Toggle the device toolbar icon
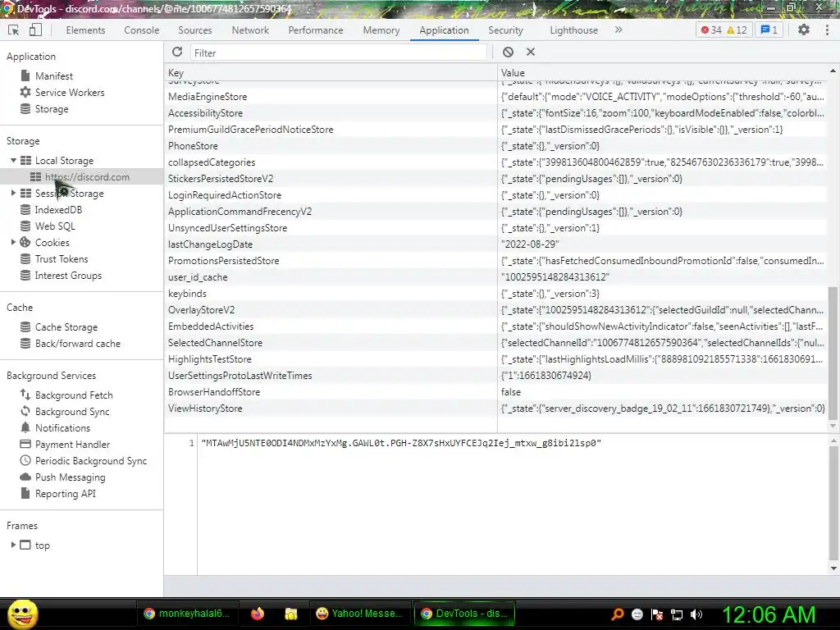This screenshot has height=630, width=840. 35,30
